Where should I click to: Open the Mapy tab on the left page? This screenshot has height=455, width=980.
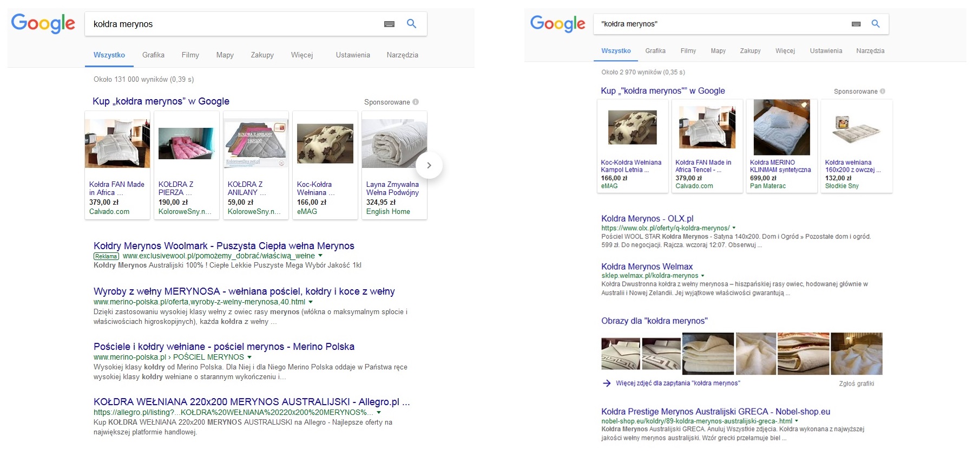coord(225,55)
